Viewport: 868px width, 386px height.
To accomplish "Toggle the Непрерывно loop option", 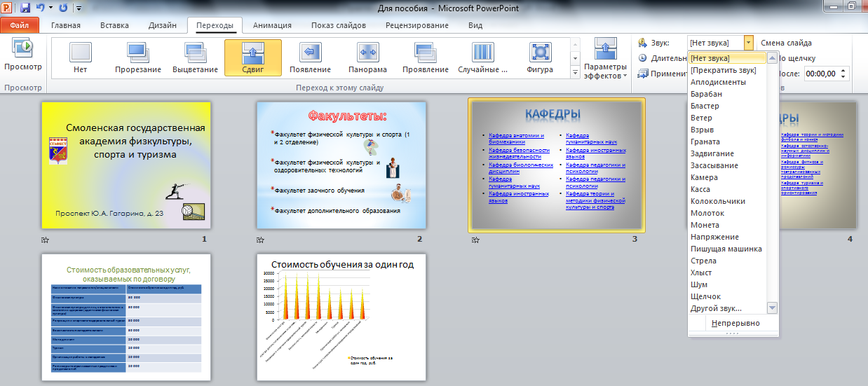I will pyautogui.click(x=733, y=323).
